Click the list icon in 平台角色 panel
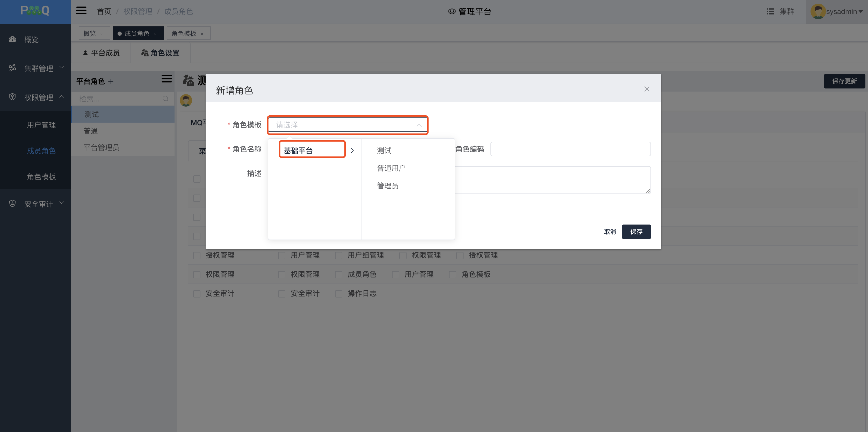The height and width of the screenshot is (432, 868). pyautogui.click(x=167, y=79)
